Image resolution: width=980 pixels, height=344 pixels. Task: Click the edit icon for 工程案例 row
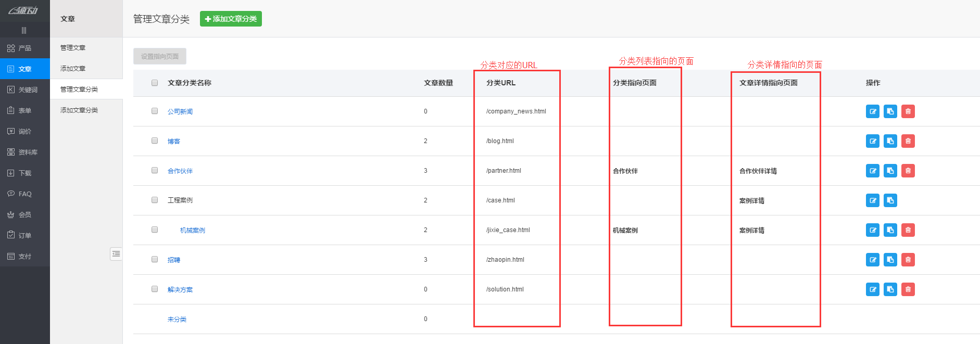(x=872, y=200)
